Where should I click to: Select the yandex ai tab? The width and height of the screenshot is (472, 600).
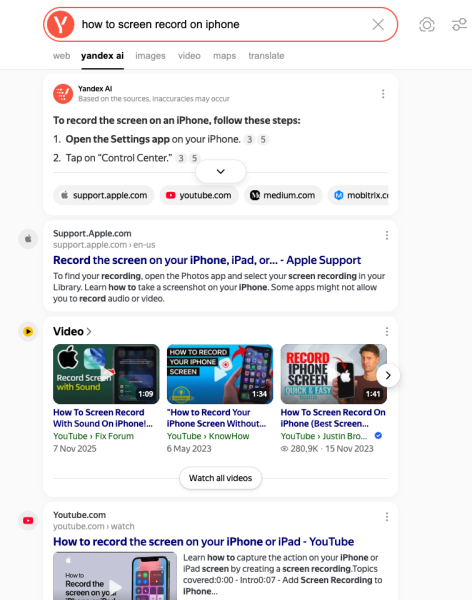click(102, 56)
